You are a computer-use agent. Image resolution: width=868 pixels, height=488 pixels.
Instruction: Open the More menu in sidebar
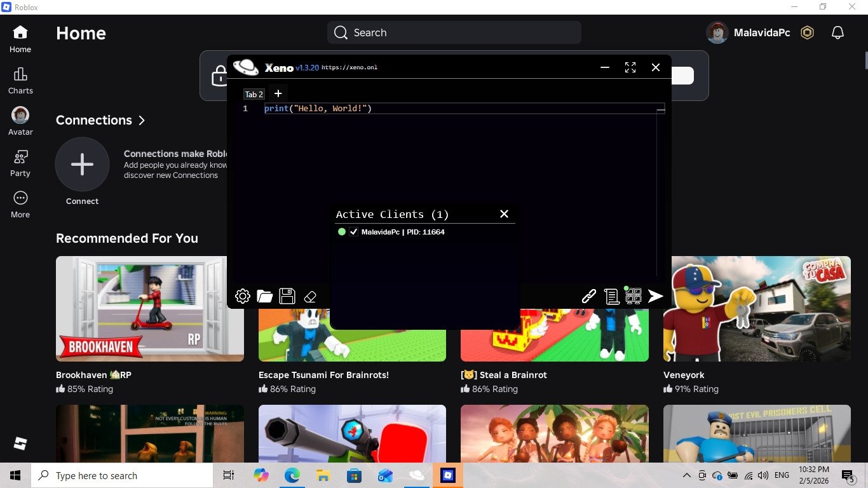tap(20, 205)
